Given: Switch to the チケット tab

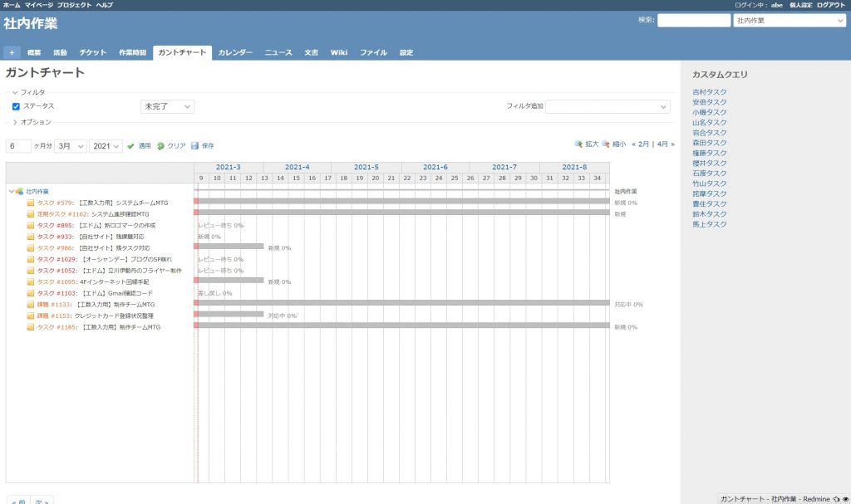Looking at the screenshot, I should coord(93,52).
